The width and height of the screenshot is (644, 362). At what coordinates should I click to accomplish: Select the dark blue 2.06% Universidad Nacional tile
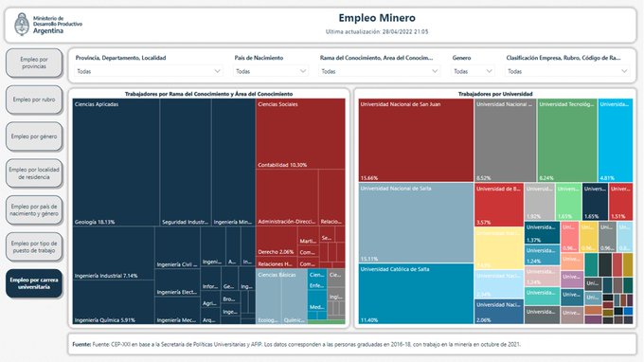[x=499, y=312]
